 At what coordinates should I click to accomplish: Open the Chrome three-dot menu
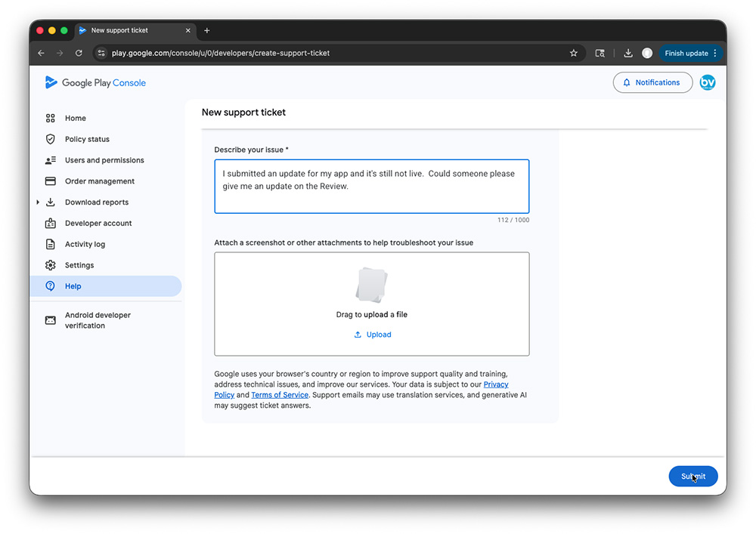[x=715, y=53]
